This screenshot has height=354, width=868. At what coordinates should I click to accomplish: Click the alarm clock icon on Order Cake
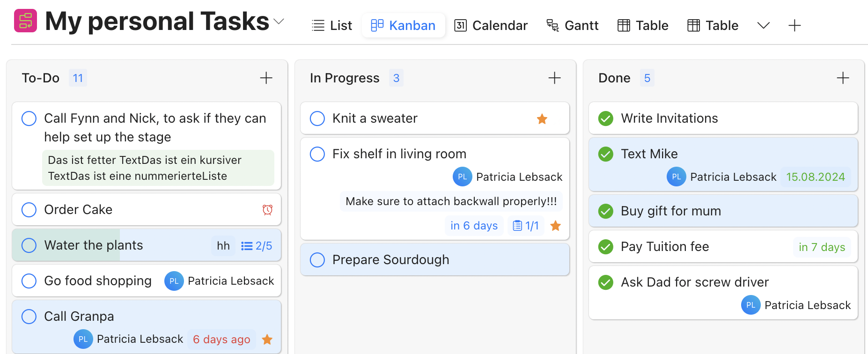[267, 210]
